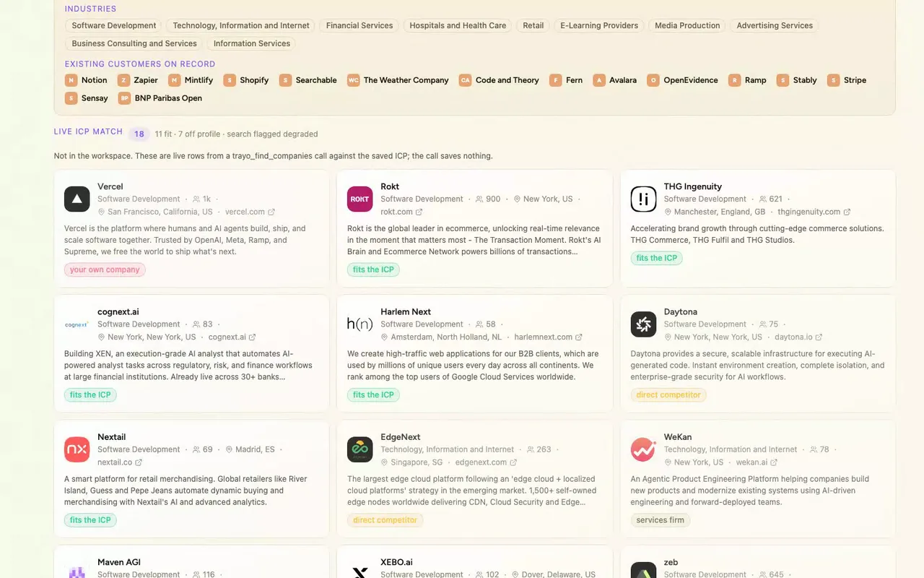This screenshot has height=578, width=924.
Task: Click 'direct competitor' tag on Daytona card
Action: point(668,395)
